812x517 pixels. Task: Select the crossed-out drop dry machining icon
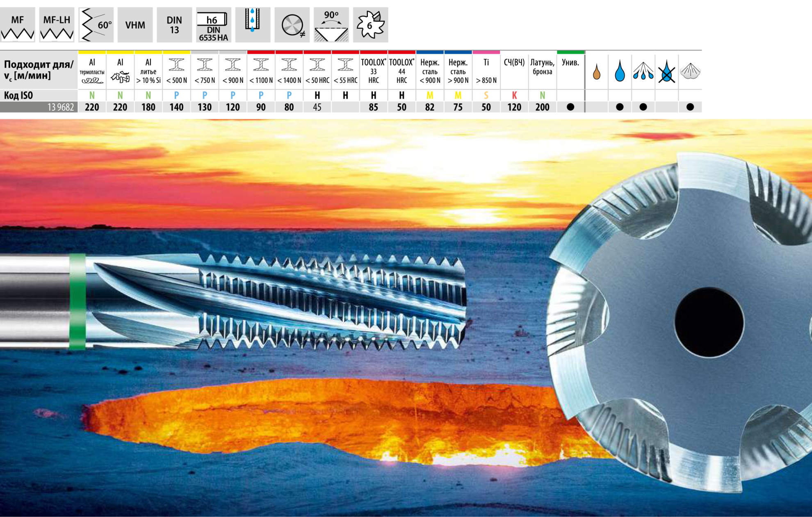click(667, 72)
